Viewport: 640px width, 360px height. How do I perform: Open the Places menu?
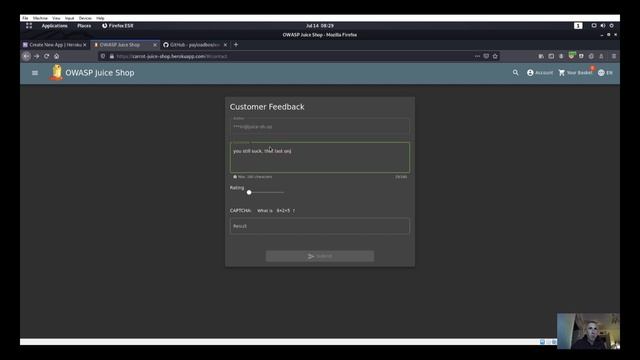[x=84, y=26]
